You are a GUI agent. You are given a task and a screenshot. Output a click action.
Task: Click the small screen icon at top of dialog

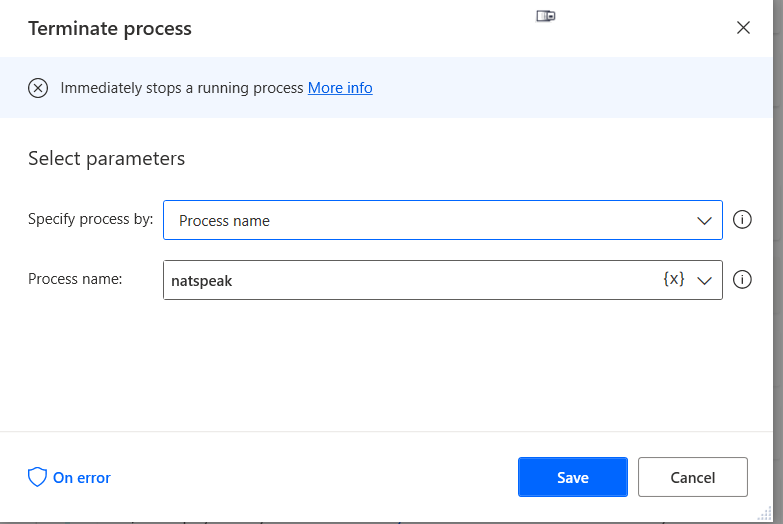click(545, 16)
